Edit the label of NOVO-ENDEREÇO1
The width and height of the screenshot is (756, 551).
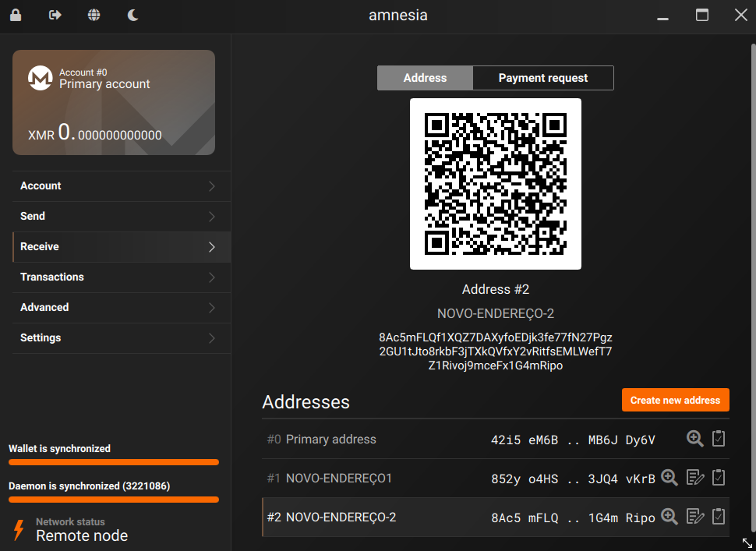694,478
